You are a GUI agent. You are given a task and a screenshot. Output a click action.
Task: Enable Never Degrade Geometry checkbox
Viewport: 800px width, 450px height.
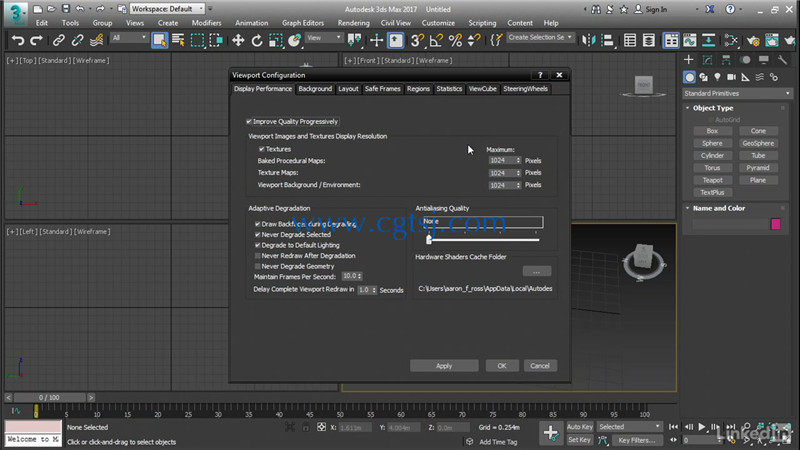(258, 266)
